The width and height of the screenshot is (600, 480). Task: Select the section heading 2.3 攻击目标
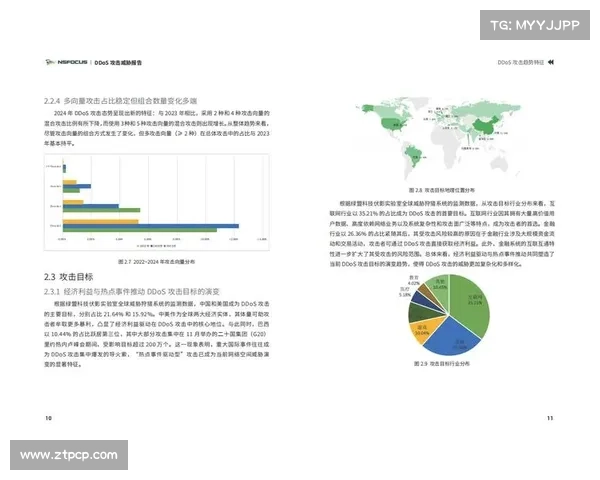click(68, 276)
